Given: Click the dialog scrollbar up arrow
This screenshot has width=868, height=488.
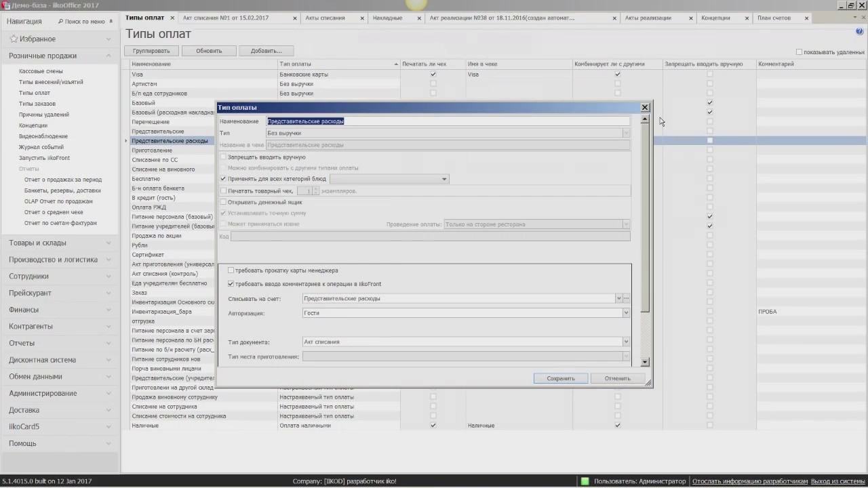Looking at the screenshot, I should tap(644, 119).
